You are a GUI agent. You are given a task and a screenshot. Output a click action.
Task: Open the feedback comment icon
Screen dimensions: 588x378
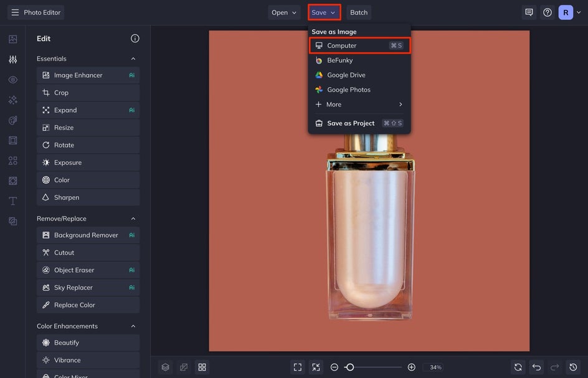[x=529, y=12]
